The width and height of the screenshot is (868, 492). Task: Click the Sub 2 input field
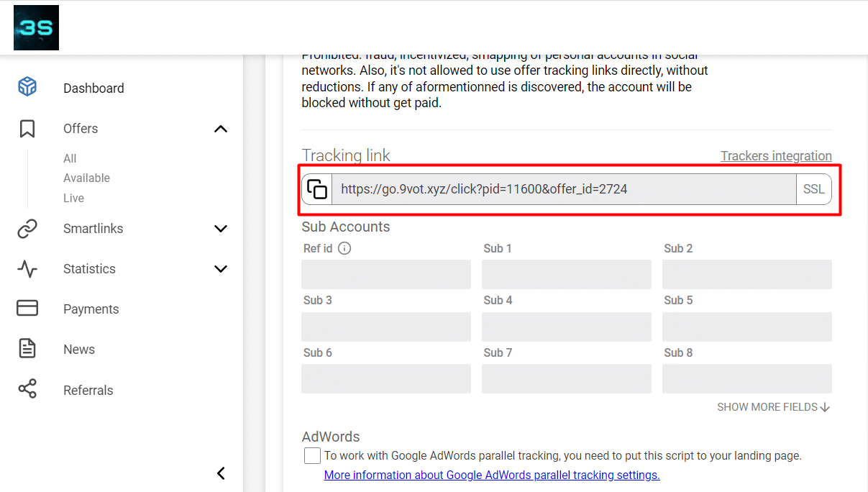coord(747,275)
